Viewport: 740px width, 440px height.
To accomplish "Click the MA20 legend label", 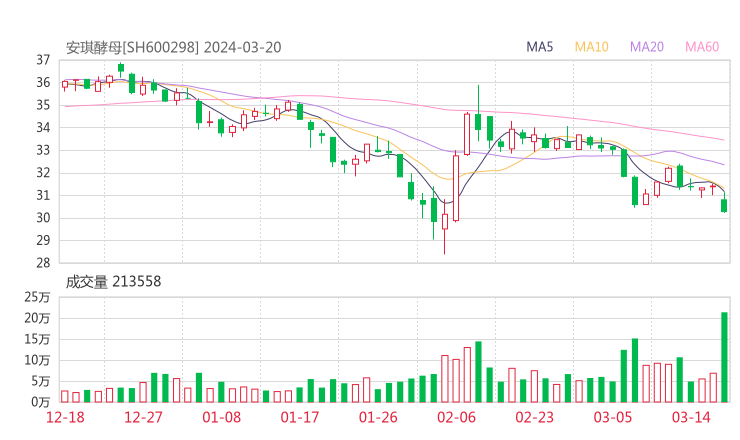I will coord(647,47).
